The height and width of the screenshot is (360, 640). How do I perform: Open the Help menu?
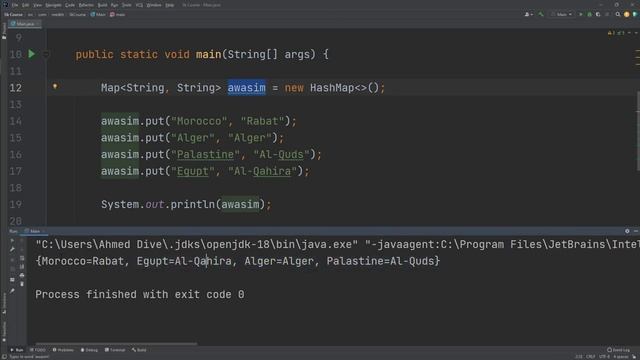tap(170, 5)
